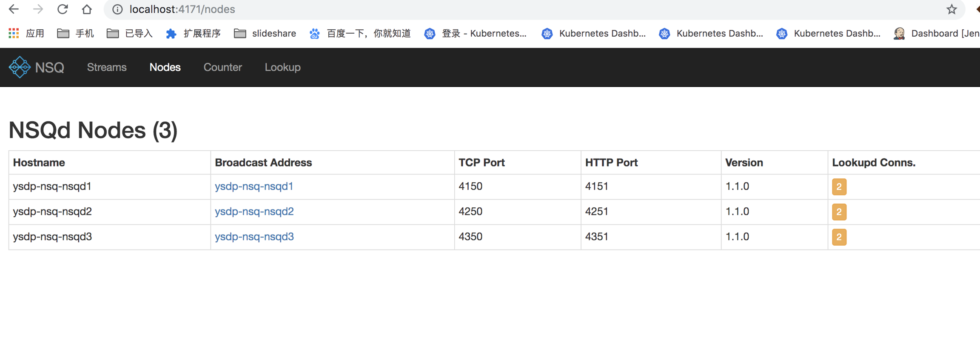
Task: Bookmark this page with the star icon
Action: (952, 9)
